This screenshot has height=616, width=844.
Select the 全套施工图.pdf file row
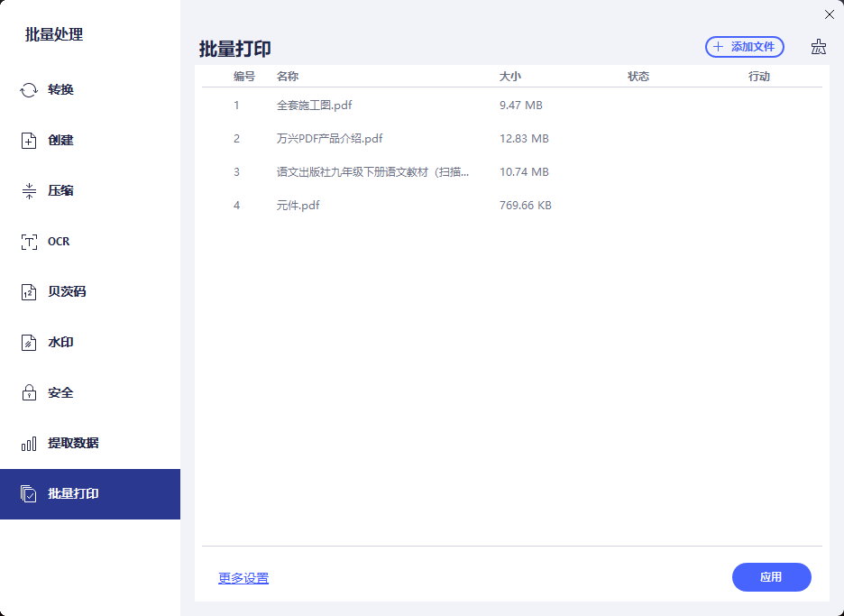click(314, 105)
